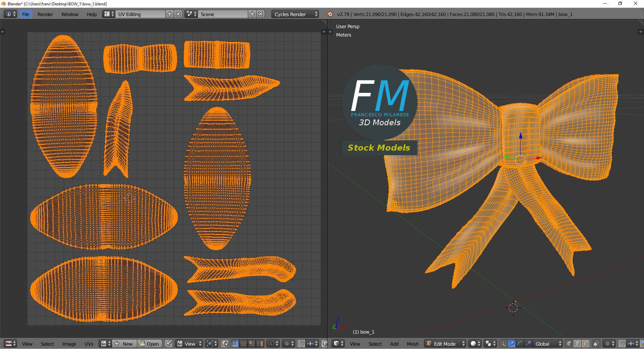Image resolution: width=644 pixels, height=349 pixels.
Task: Select UV face selection mode
Action: point(251,344)
